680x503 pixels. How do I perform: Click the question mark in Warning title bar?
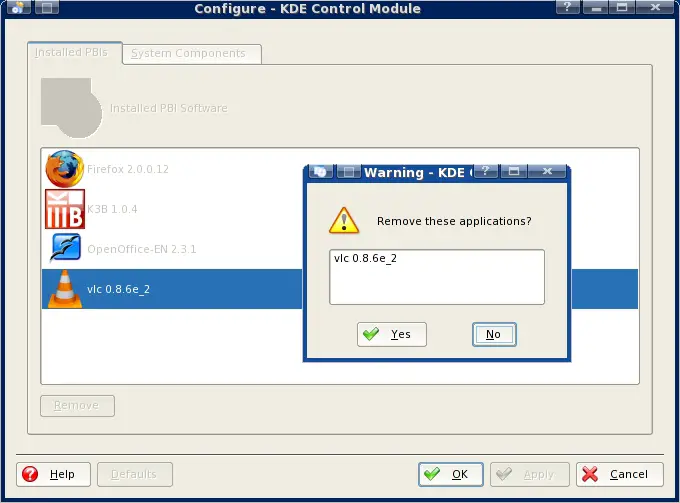[x=486, y=171]
